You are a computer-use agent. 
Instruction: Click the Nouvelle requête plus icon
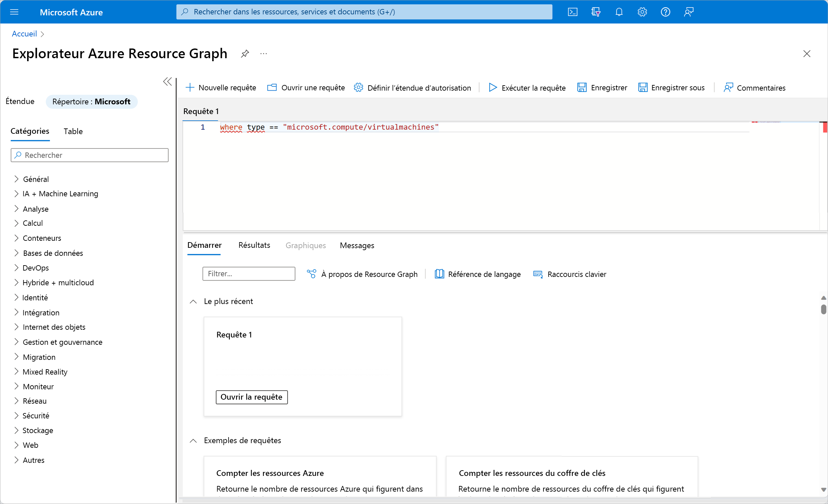pos(190,88)
